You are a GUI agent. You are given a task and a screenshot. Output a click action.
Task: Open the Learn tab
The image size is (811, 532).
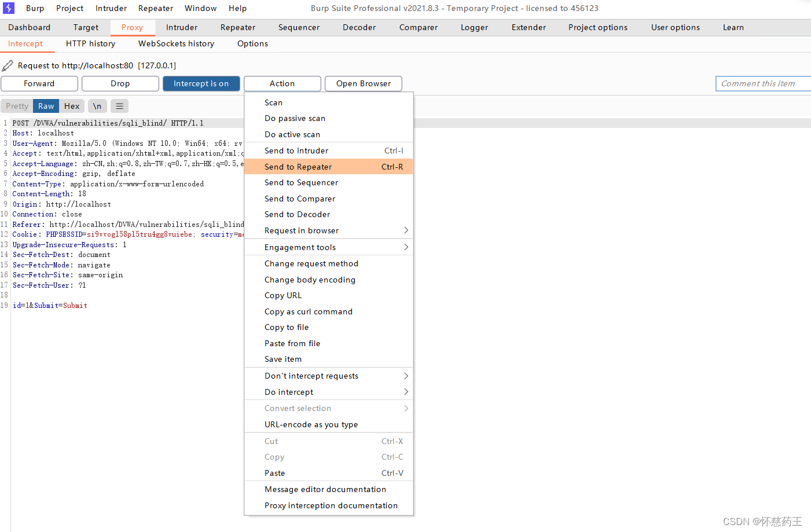click(733, 27)
